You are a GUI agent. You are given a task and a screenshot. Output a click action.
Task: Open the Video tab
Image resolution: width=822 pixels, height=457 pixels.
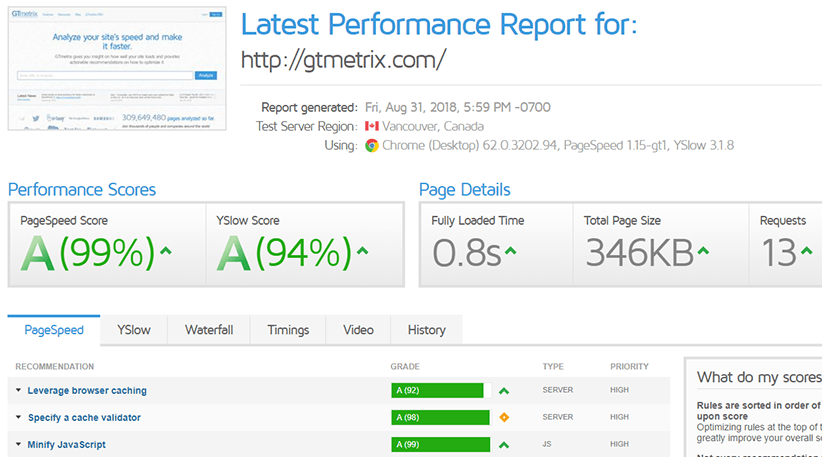click(358, 330)
